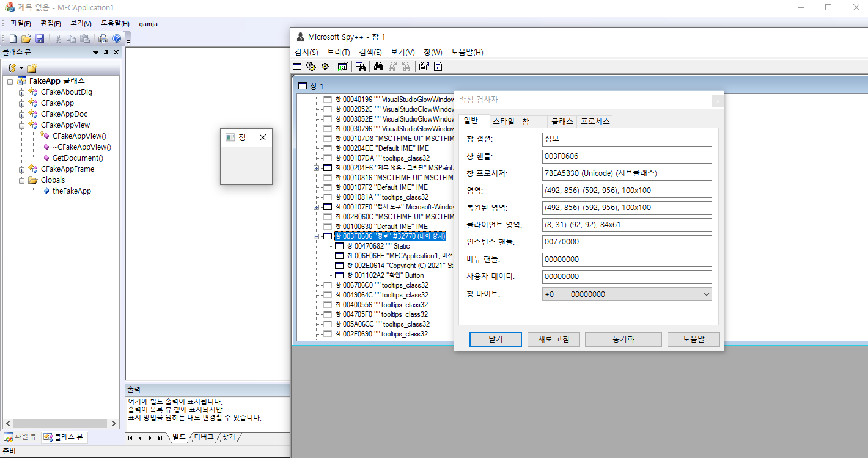The height and width of the screenshot is (458, 868).
Task: Click the 새로 고침 button
Action: point(554,340)
